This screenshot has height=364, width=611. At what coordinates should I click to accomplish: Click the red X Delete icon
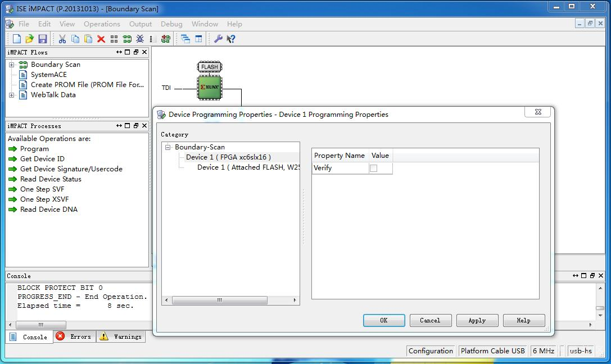click(101, 39)
